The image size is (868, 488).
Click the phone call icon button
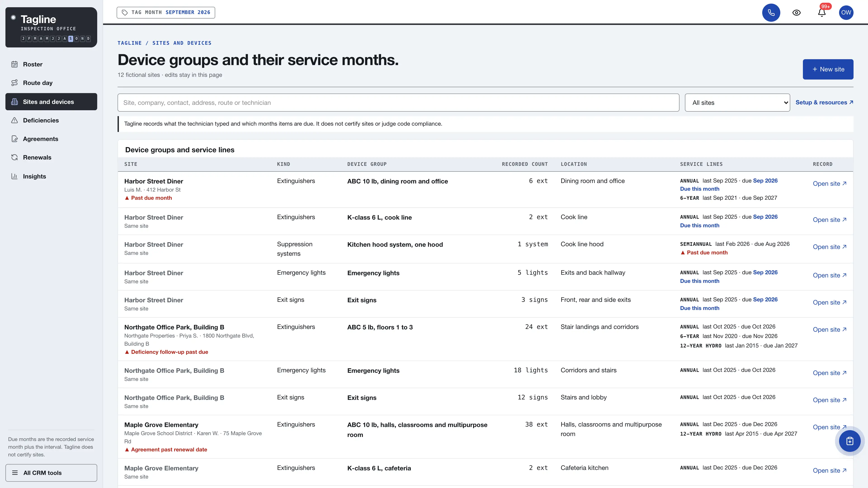point(771,12)
